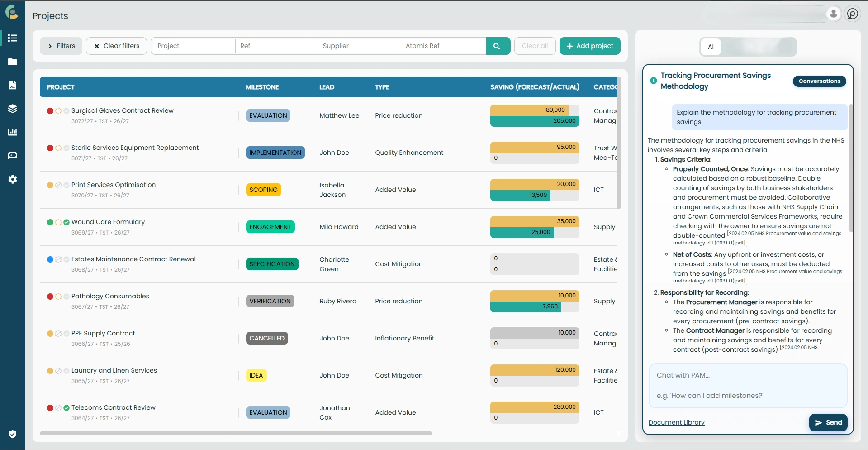Click the shield icon at sidebar bottom
The width and height of the screenshot is (868, 450).
coord(13,434)
